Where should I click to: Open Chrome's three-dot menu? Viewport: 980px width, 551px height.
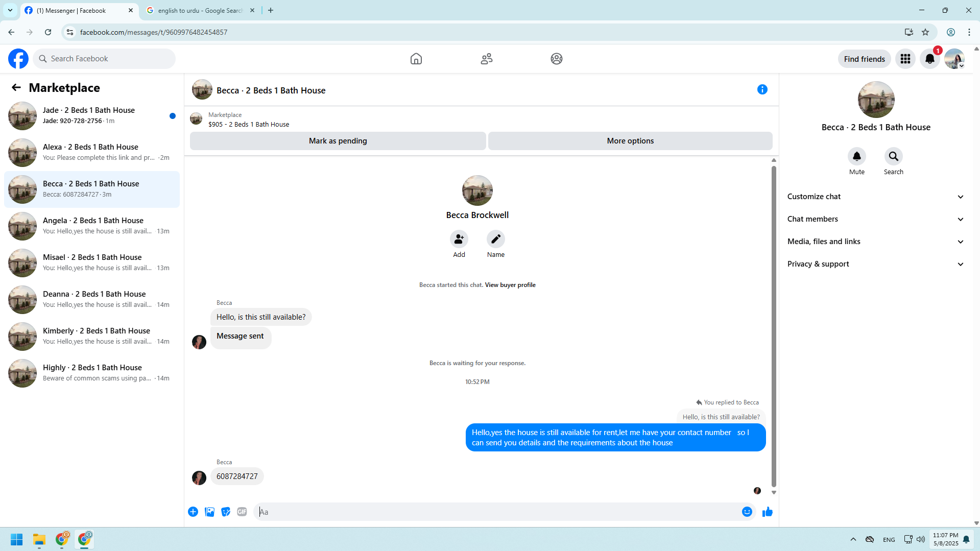pos(969,32)
